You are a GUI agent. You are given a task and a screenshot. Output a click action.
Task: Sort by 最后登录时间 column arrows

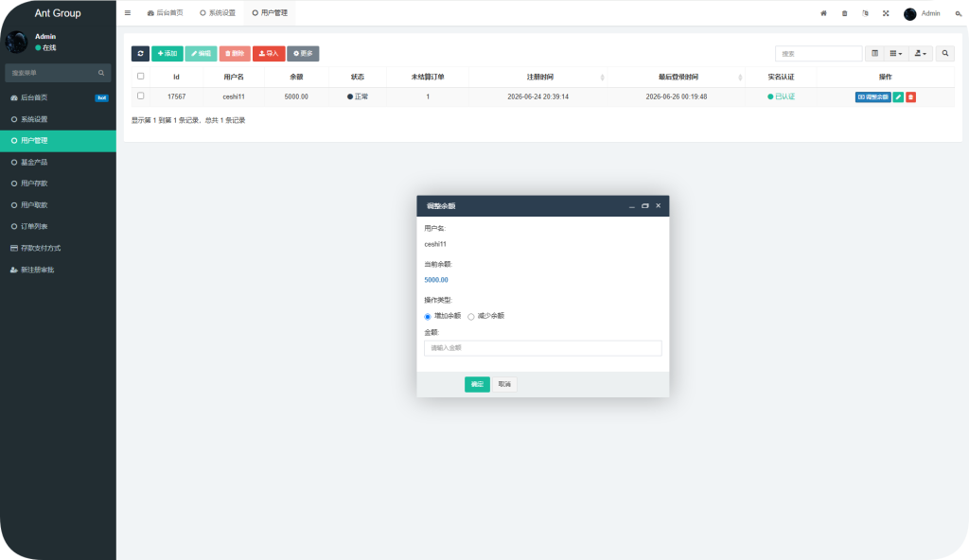(740, 78)
